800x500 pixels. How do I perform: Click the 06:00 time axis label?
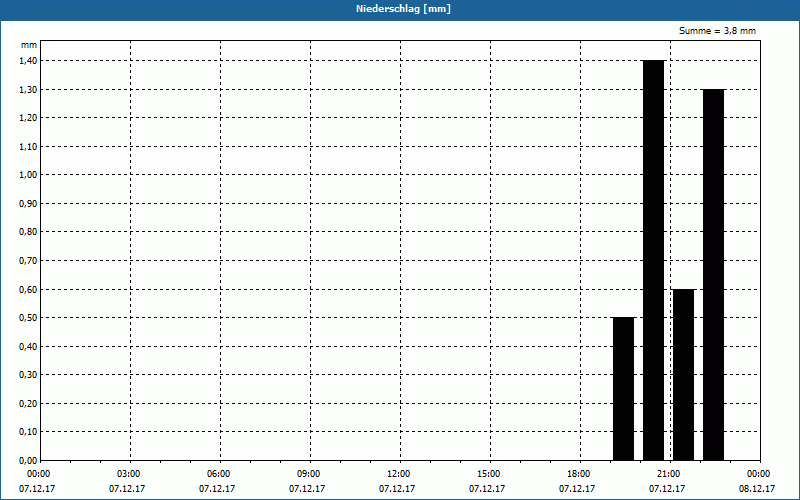pyautogui.click(x=220, y=474)
